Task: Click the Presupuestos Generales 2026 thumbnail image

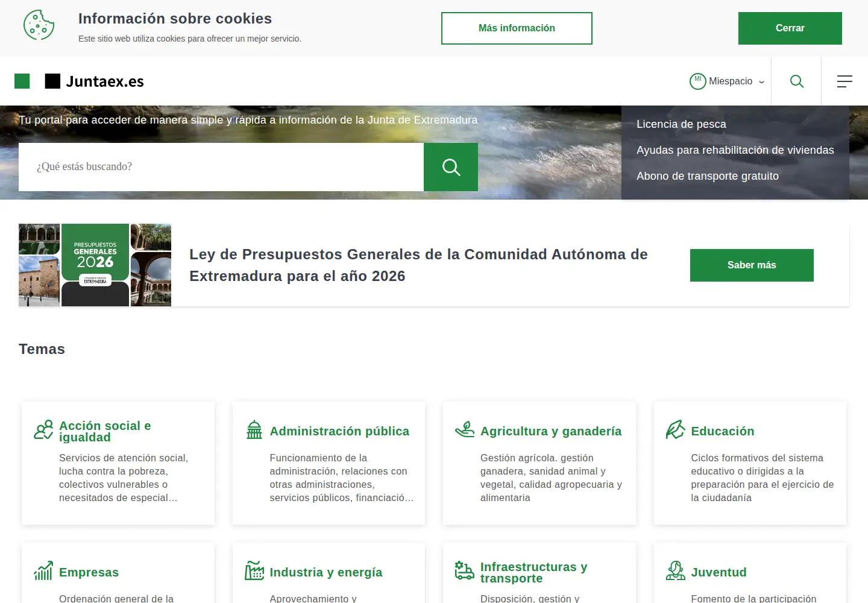Action: tap(95, 265)
